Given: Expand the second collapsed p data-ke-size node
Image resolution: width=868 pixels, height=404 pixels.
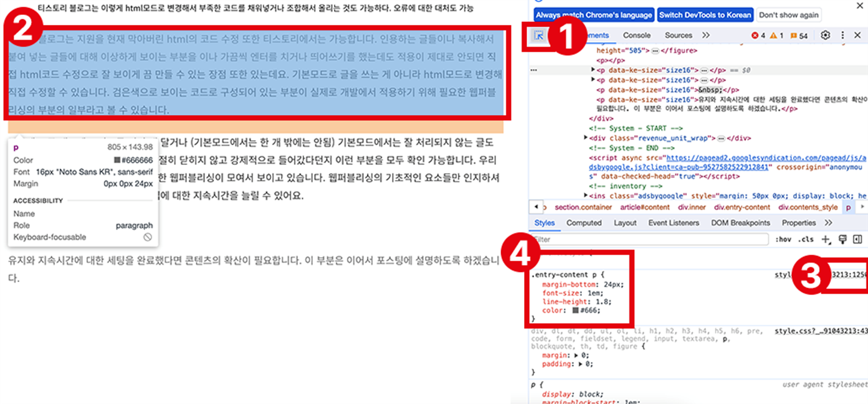Looking at the screenshot, I should (x=594, y=80).
